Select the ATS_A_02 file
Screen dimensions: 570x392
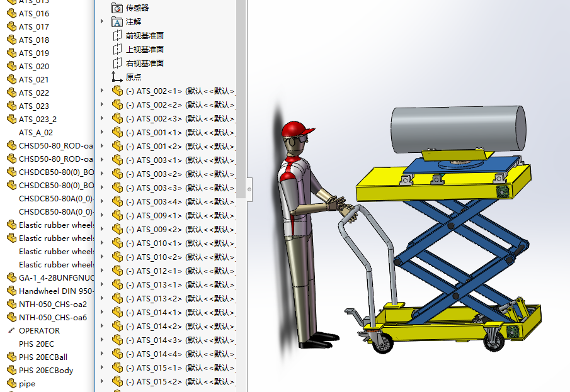tap(36, 133)
